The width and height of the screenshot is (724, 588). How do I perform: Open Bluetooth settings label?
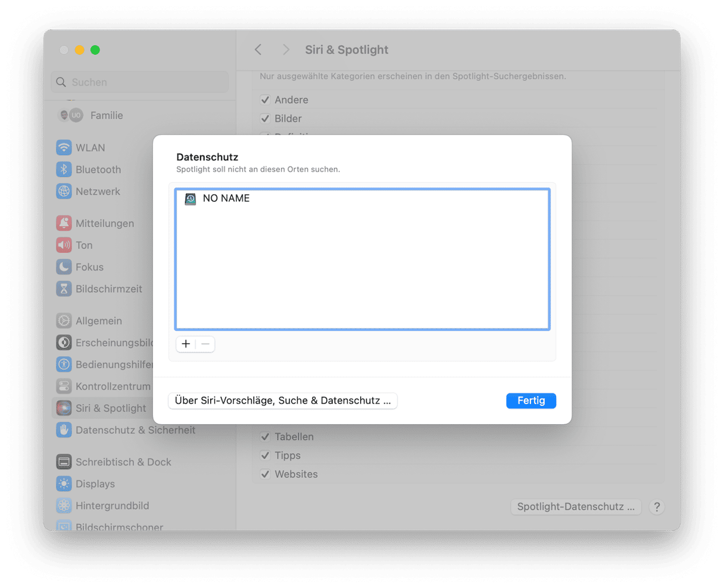[98, 170]
